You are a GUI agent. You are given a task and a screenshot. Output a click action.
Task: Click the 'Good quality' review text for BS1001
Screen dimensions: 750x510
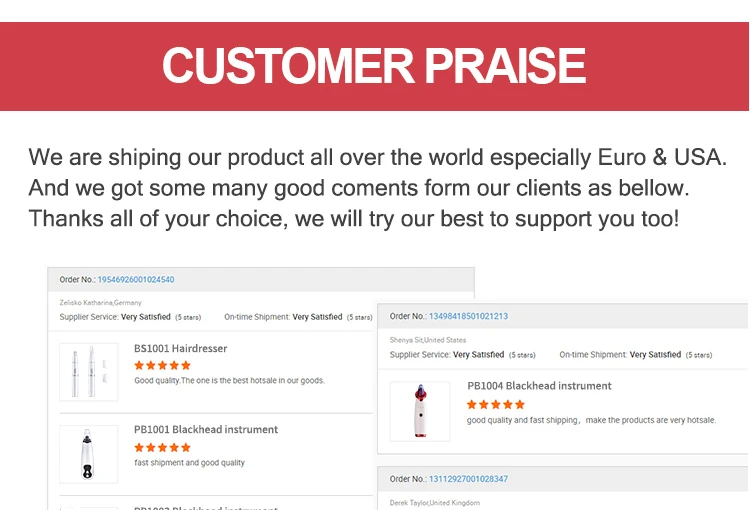(229, 381)
